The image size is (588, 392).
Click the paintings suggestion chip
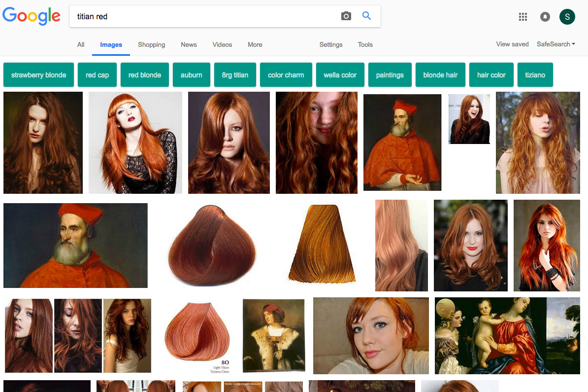pos(390,75)
